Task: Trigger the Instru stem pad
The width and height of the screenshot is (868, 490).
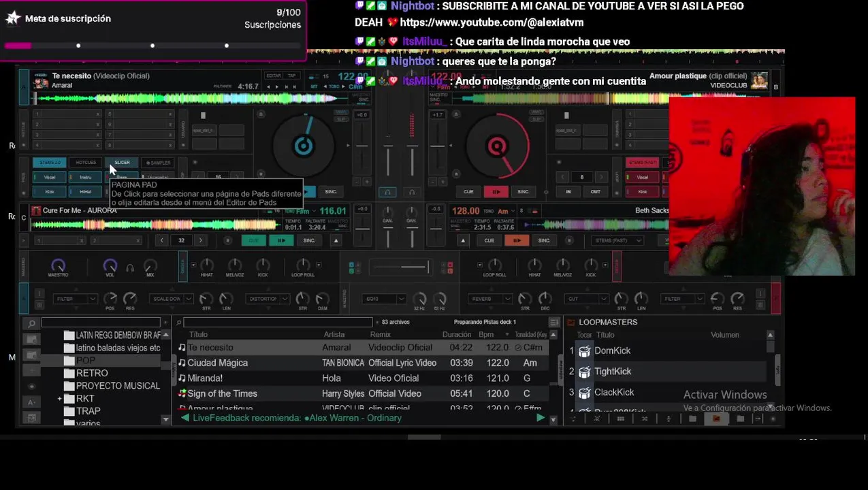Action: pos(86,178)
